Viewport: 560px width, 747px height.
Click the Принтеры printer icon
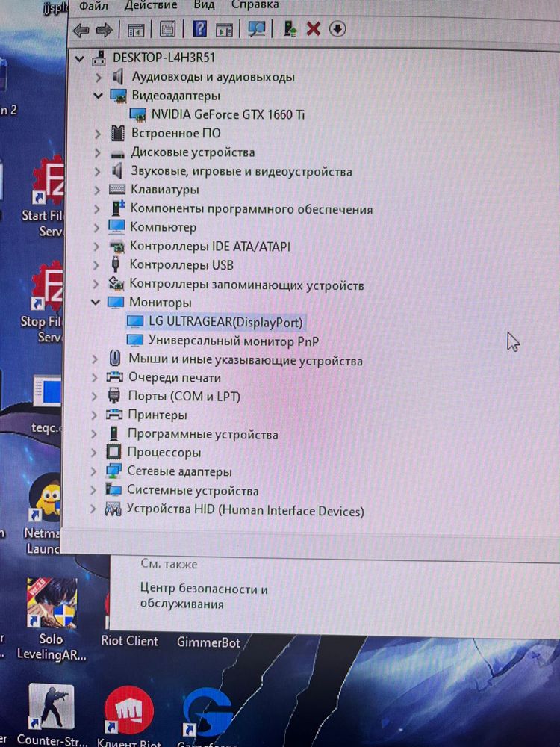(x=113, y=415)
